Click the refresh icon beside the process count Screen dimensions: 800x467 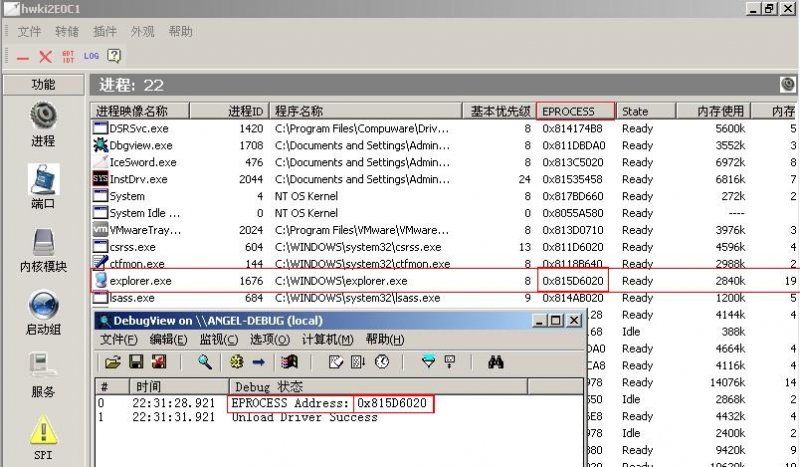[788, 84]
